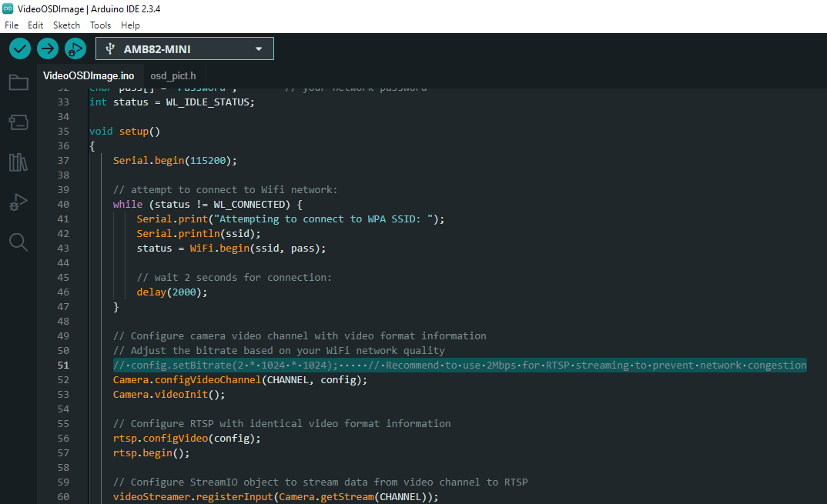The height and width of the screenshot is (504, 827).
Task: Open the Sketch menu
Action: pyautogui.click(x=66, y=25)
